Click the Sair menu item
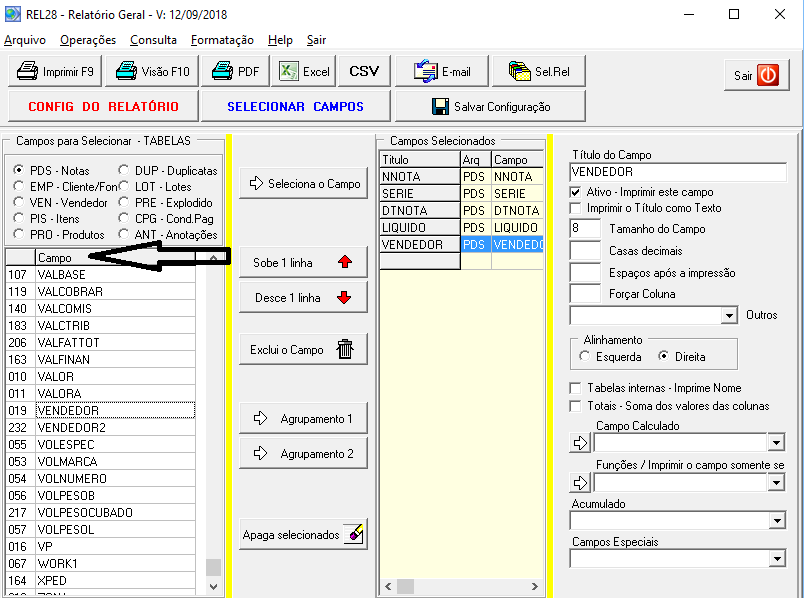Viewport: 804px width, 598px height. click(x=316, y=40)
